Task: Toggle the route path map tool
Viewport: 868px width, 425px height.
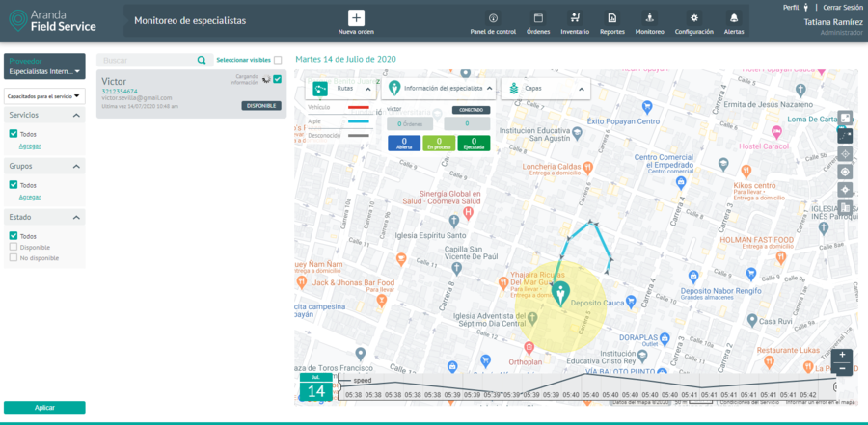Action: click(845, 136)
